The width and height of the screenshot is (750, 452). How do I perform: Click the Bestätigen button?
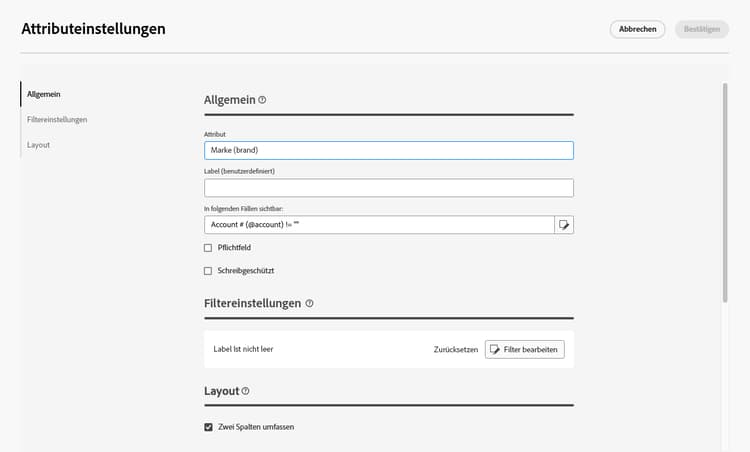click(701, 29)
